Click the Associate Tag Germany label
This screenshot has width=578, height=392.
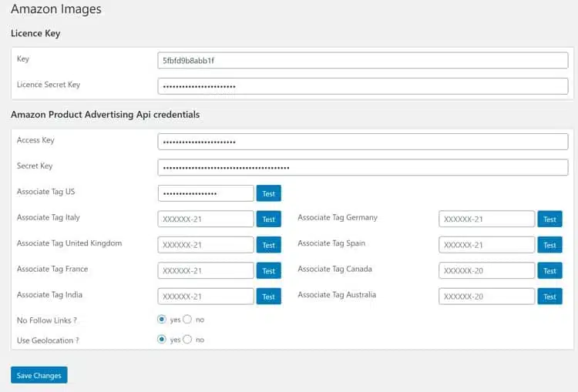coord(338,217)
